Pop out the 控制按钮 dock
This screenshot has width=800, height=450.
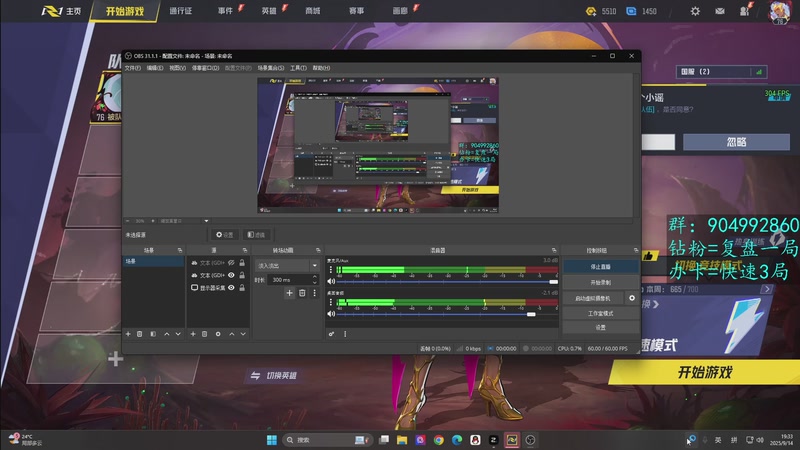(x=636, y=250)
